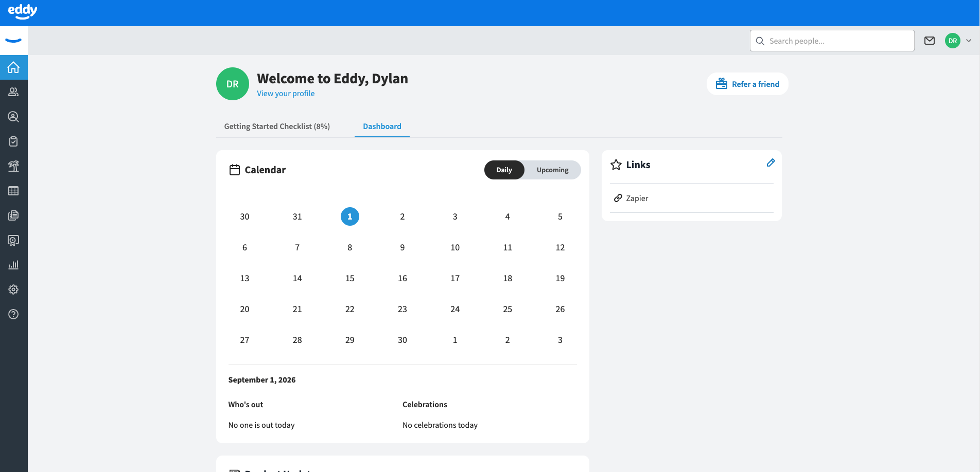
Task: Open the Home icon in sidebar
Action: click(14, 67)
